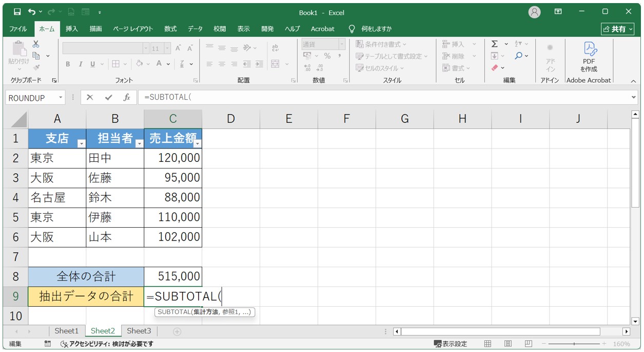
Task: Click the Cancel (X) icon in formula bar
Action: 90,98
